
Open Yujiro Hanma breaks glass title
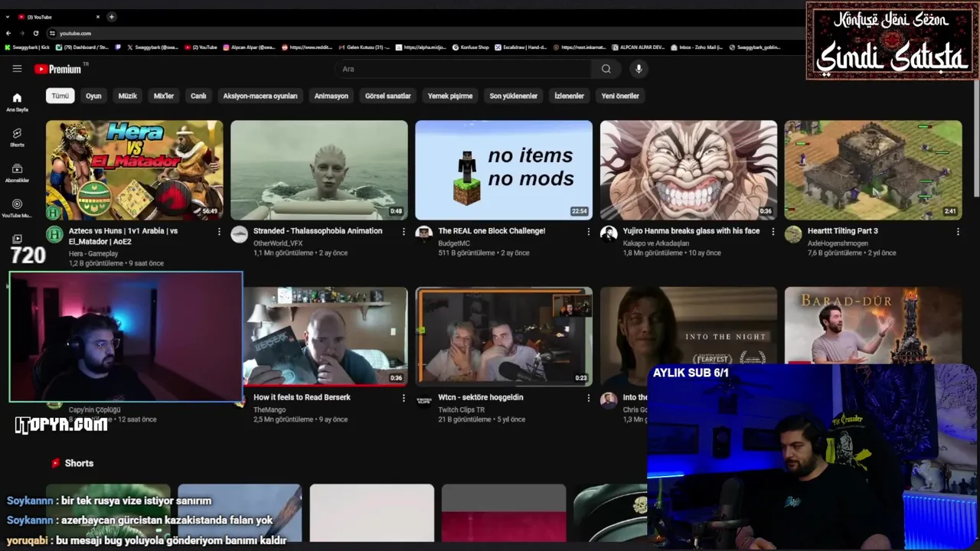(691, 230)
